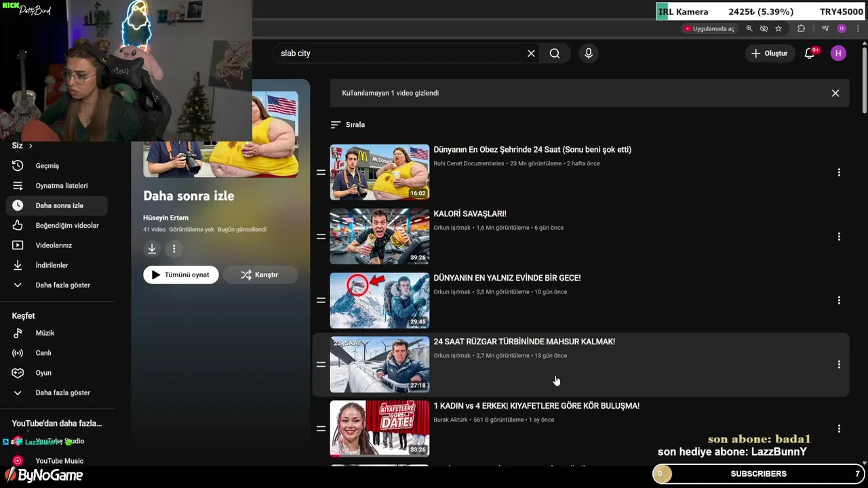Open Müzik under Keşfet
The image size is (868, 488).
point(57,333)
